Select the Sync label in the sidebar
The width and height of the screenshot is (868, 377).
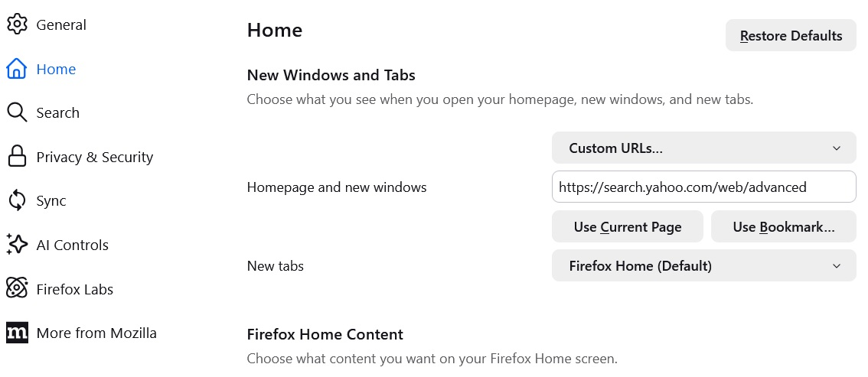51,200
